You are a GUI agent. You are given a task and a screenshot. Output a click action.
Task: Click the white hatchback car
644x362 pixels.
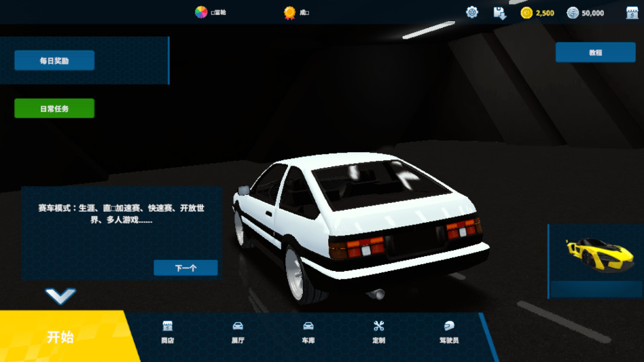361,228
